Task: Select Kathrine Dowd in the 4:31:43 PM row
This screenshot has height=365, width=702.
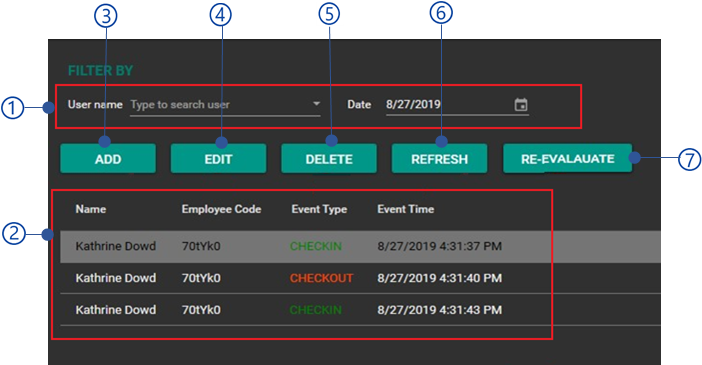Action: (x=116, y=310)
